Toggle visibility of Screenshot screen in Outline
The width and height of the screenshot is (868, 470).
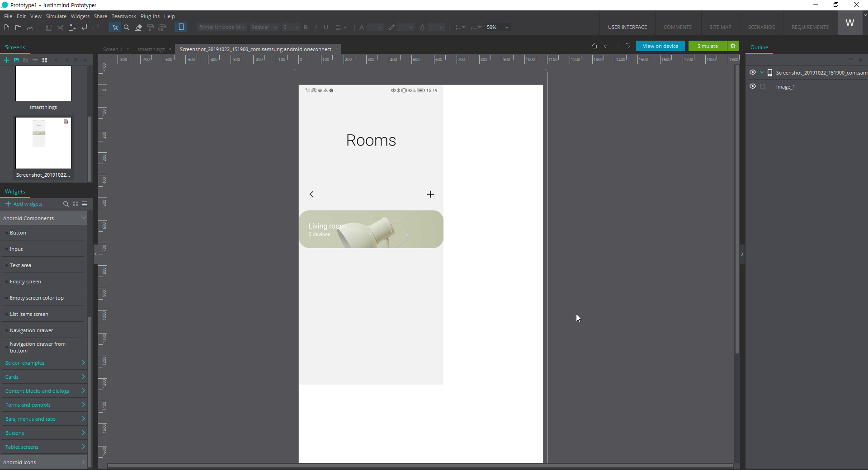click(753, 72)
